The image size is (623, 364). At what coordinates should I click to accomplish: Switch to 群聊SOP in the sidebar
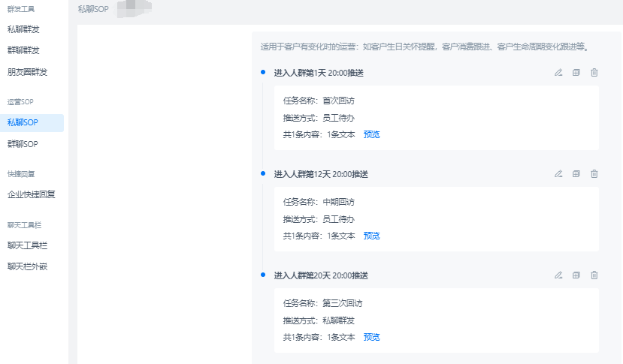click(x=23, y=143)
